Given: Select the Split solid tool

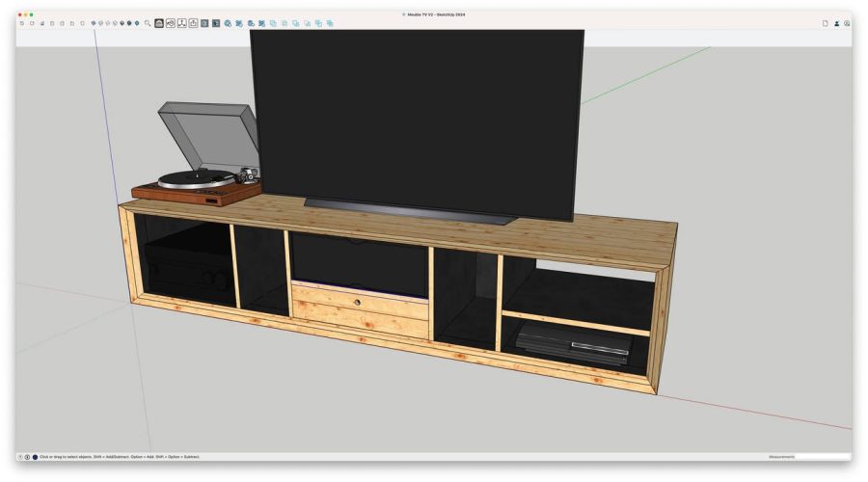Looking at the screenshot, I should pyautogui.click(x=330, y=23).
